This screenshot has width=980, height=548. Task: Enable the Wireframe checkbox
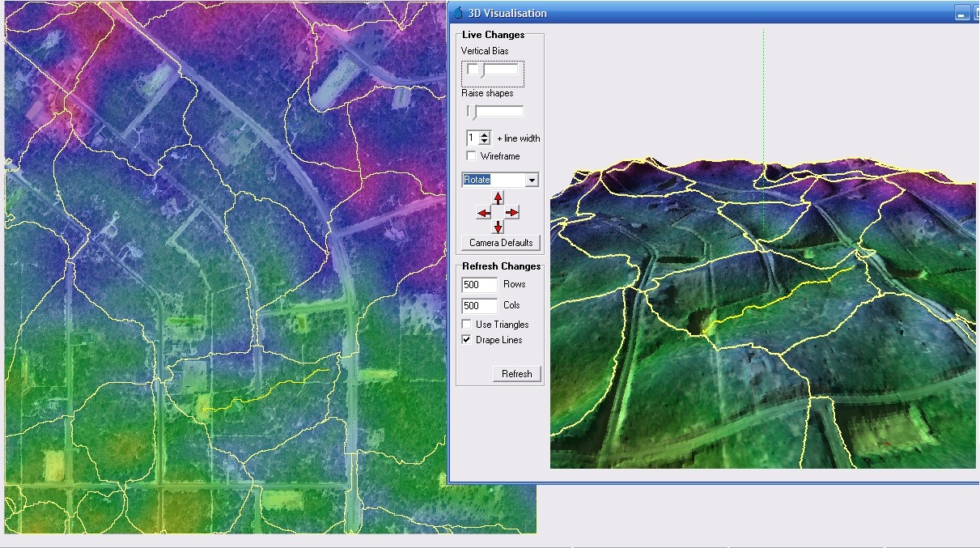pos(471,156)
